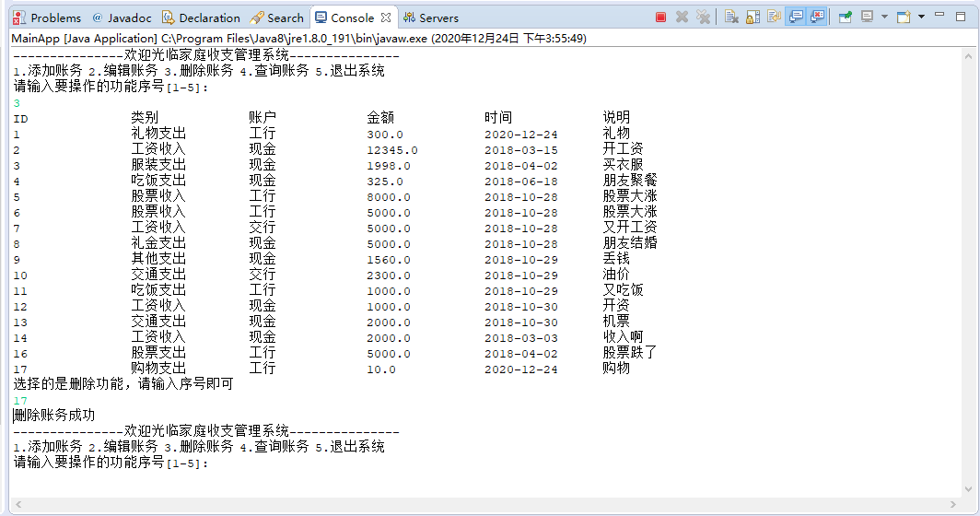Click the description '机票'
Image resolution: width=980 pixels, height=516 pixels.
tap(616, 321)
